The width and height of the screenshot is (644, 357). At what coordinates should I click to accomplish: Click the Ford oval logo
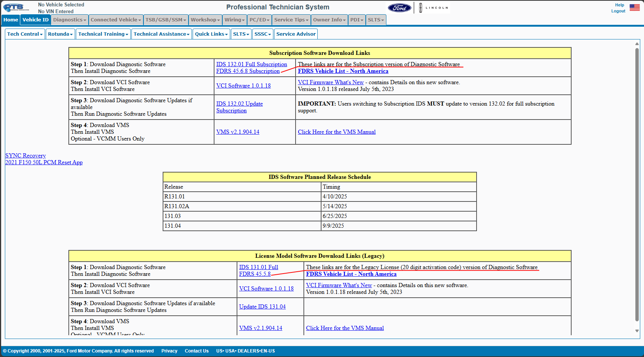tap(399, 8)
